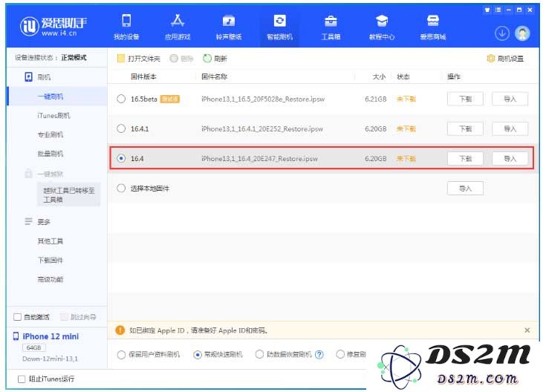Open 高级功能 in sidebar

click(51, 279)
